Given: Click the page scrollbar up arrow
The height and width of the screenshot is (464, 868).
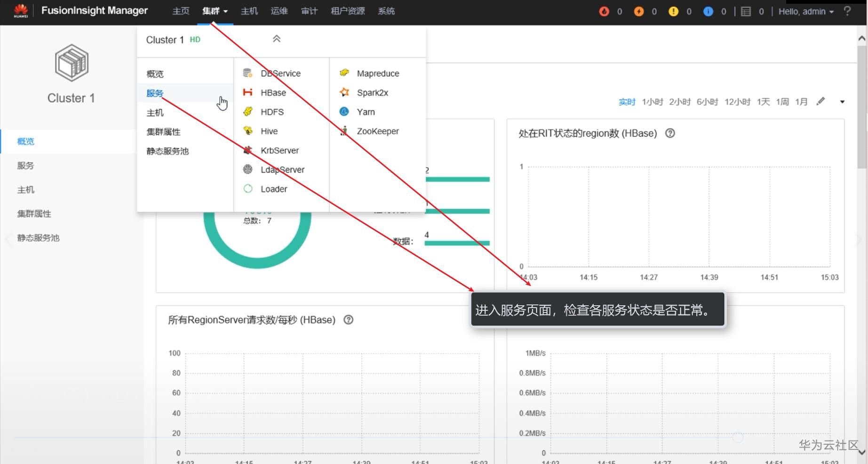Looking at the screenshot, I should [862, 38].
